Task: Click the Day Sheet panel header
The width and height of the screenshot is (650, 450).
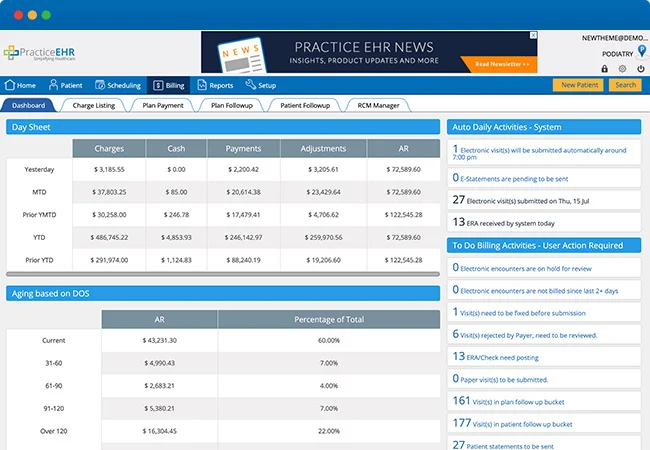Action: coord(223,127)
